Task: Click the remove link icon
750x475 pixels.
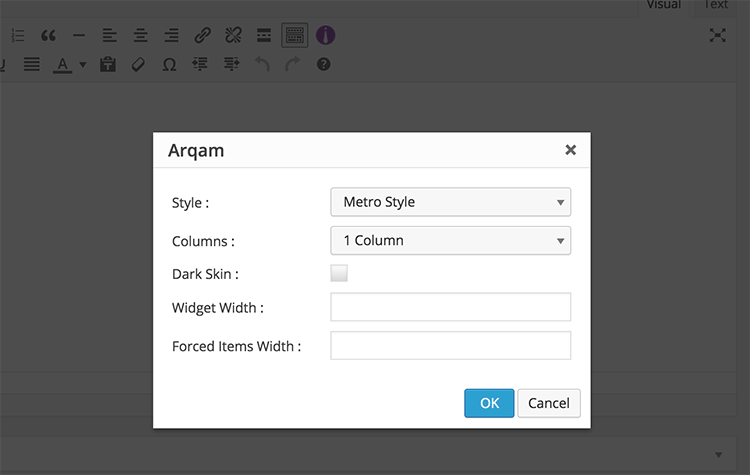Action: (x=233, y=35)
